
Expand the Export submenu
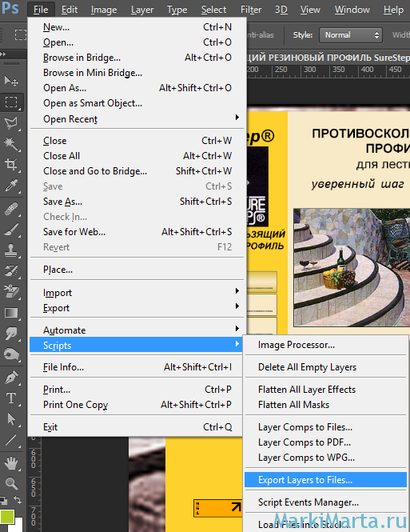(137, 308)
